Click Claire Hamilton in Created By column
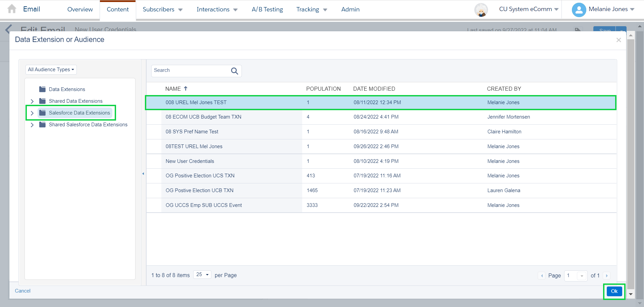This screenshot has width=644, height=307. coord(504,132)
